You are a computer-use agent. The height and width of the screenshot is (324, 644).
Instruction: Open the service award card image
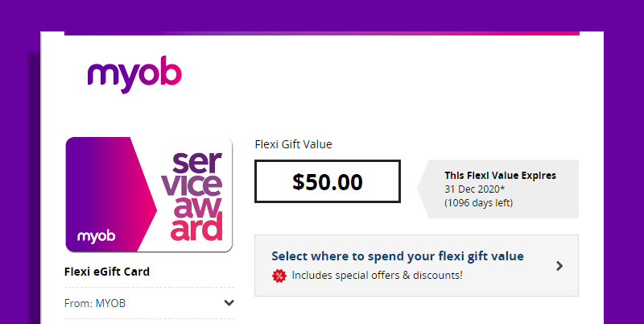coord(149,194)
